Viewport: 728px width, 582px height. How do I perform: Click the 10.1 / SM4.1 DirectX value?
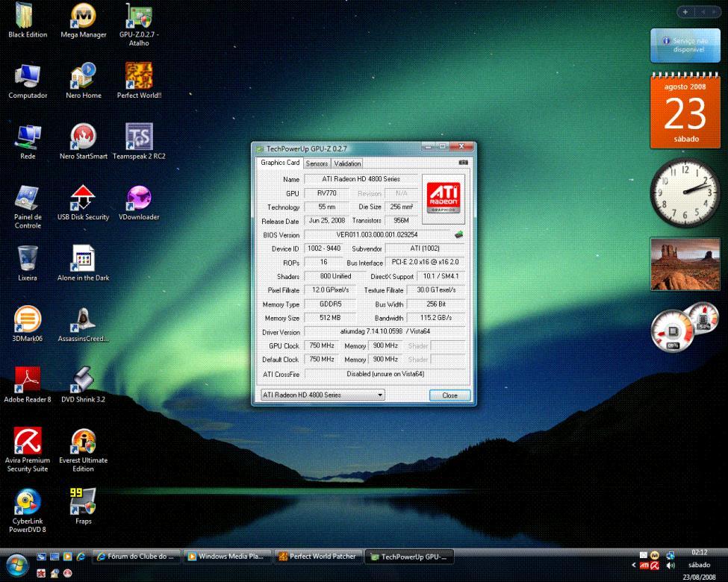(x=441, y=276)
